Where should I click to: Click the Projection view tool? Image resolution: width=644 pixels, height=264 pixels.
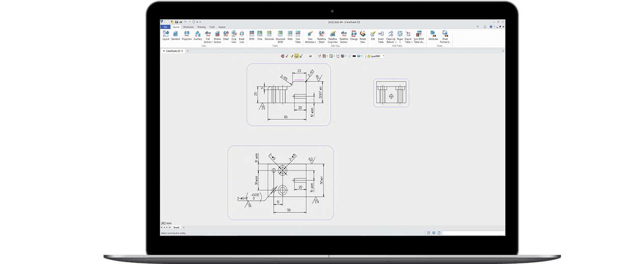point(186,35)
